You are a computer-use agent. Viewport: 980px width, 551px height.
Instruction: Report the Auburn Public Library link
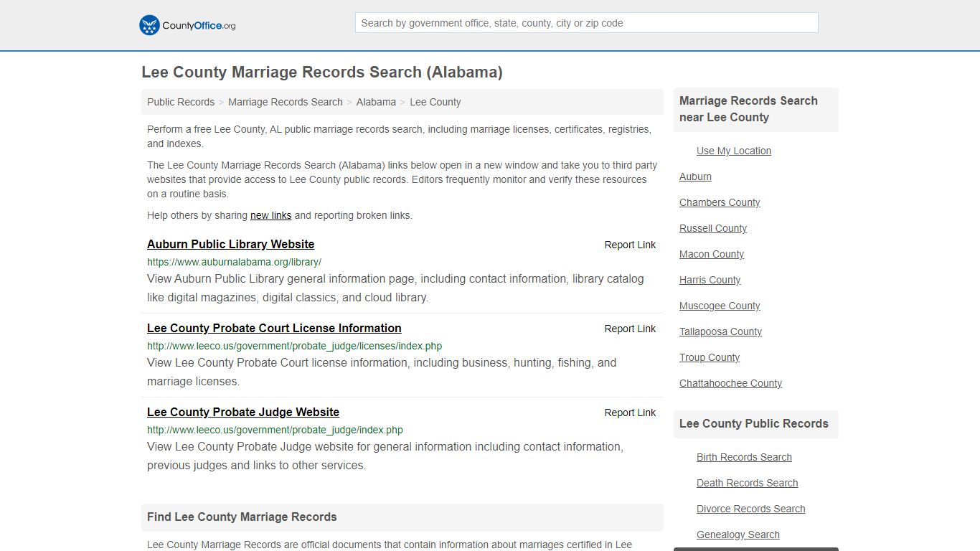point(630,245)
